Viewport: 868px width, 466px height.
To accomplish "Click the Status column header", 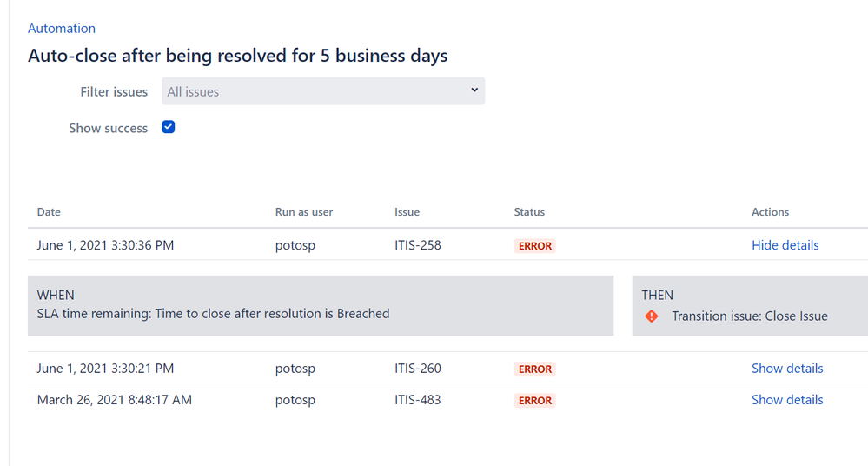I will pos(529,211).
